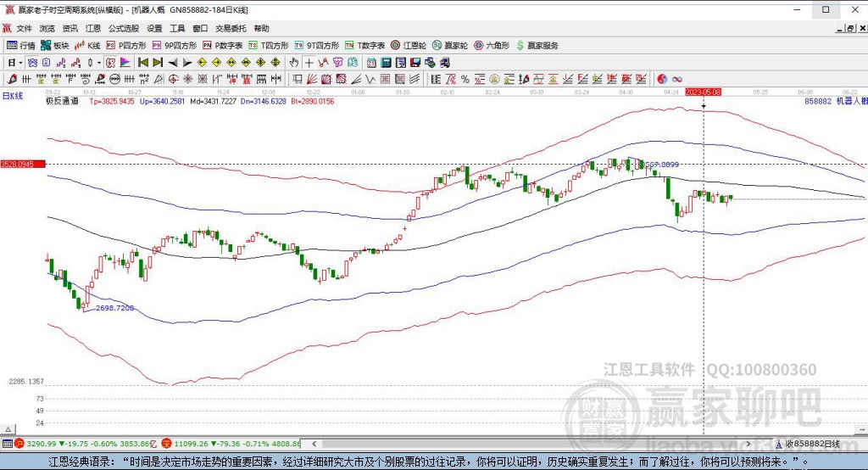Open the 工具 menu

coord(177,28)
